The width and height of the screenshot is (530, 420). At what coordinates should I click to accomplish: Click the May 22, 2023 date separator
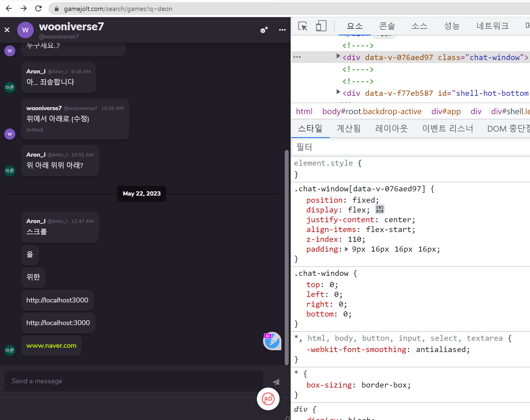tap(142, 194)
